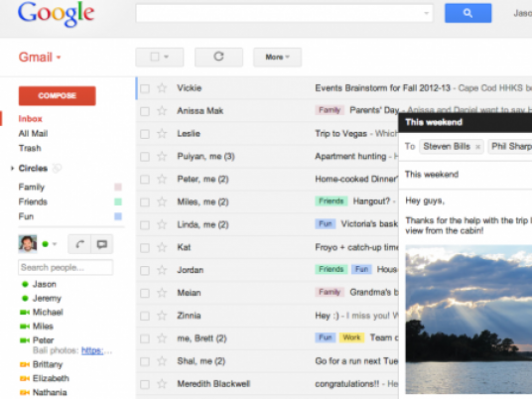Open the chat status dropdown arrow
532x399 pixels.
(x=55, y=244)
